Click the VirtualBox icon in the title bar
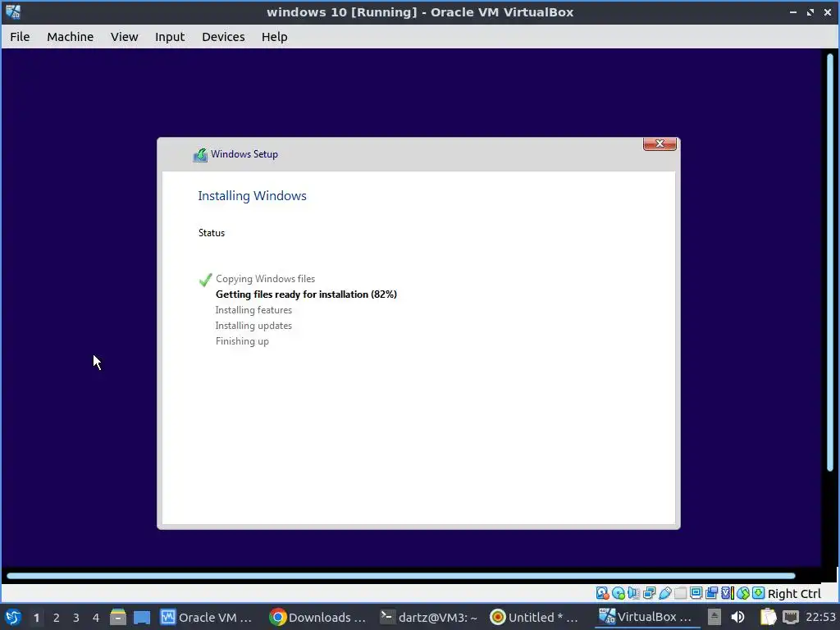840x630 pixels. pyautogui.click(x=13, y=11)
